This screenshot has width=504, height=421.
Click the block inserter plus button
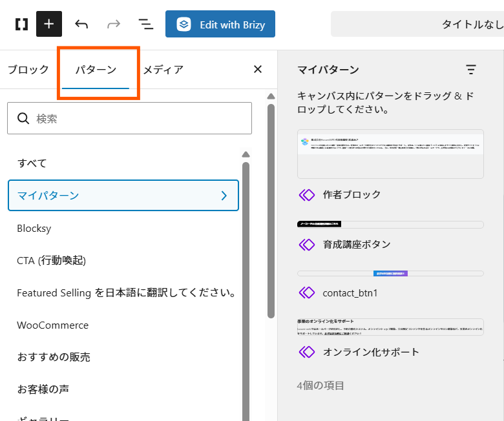tap(49, 25)
